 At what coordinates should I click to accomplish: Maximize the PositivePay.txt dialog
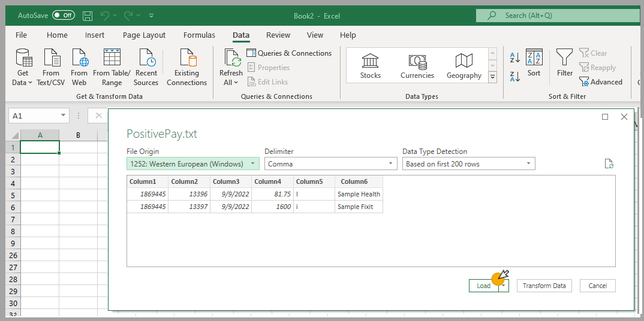605,117
